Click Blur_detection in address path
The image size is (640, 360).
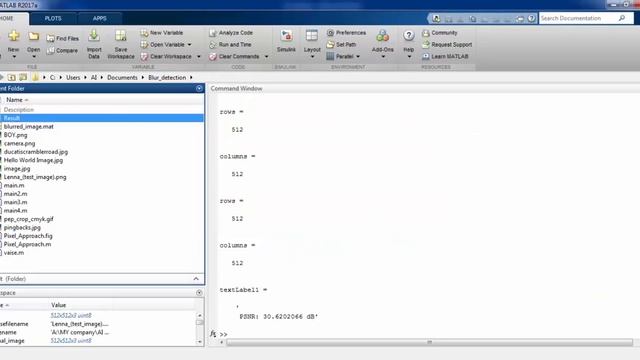pos(167,78)
